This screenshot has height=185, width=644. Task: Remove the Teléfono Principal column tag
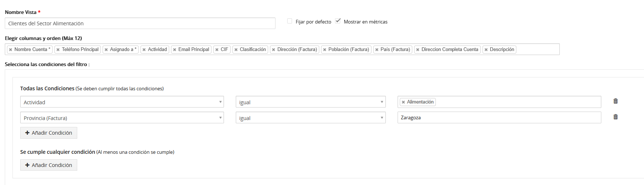pos(58,50)
